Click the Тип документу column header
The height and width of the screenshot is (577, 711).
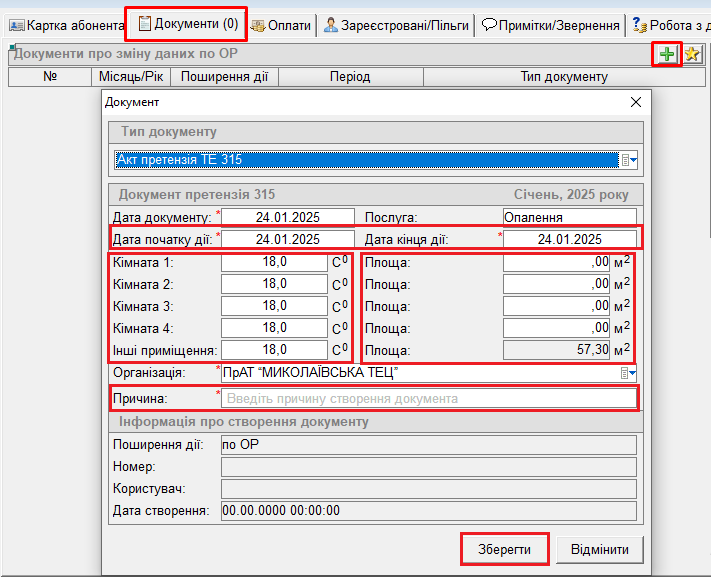coord(564,77)
